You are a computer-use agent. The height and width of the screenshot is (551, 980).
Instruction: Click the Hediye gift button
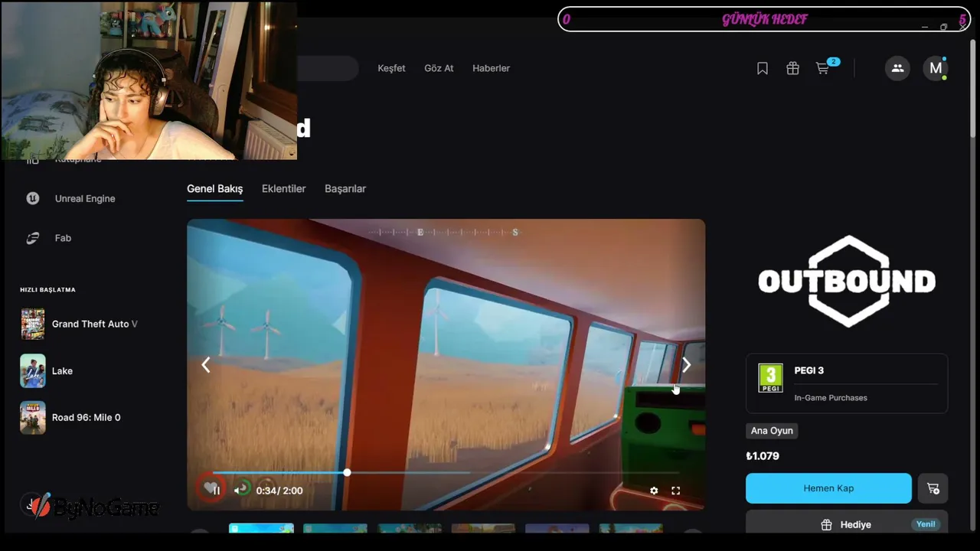[847, 524]
